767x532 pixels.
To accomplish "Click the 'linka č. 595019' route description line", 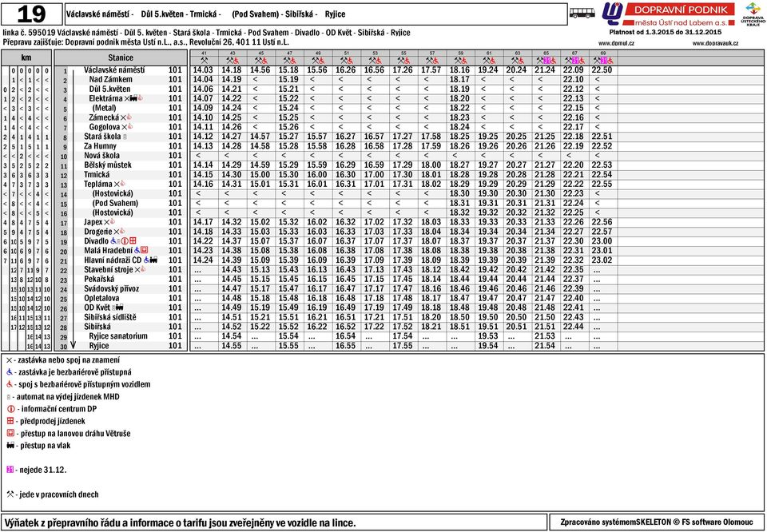I will (x=206, y=33).
